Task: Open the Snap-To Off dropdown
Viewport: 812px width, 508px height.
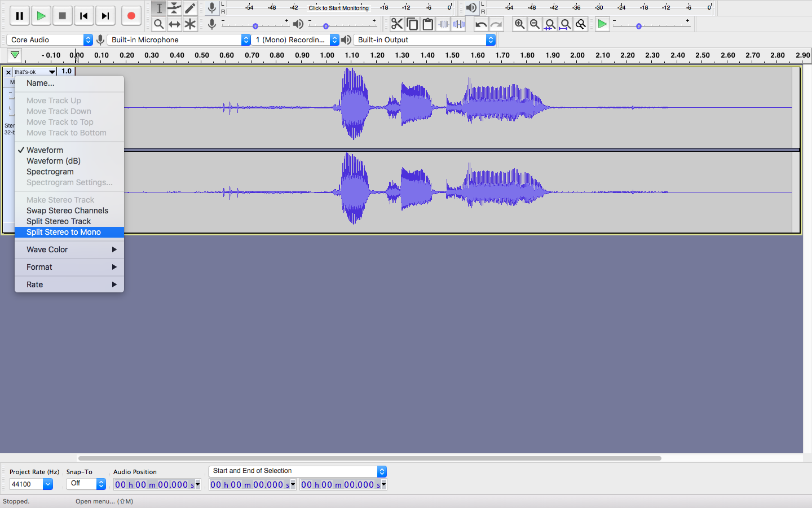Action: [x=86, y=484]
